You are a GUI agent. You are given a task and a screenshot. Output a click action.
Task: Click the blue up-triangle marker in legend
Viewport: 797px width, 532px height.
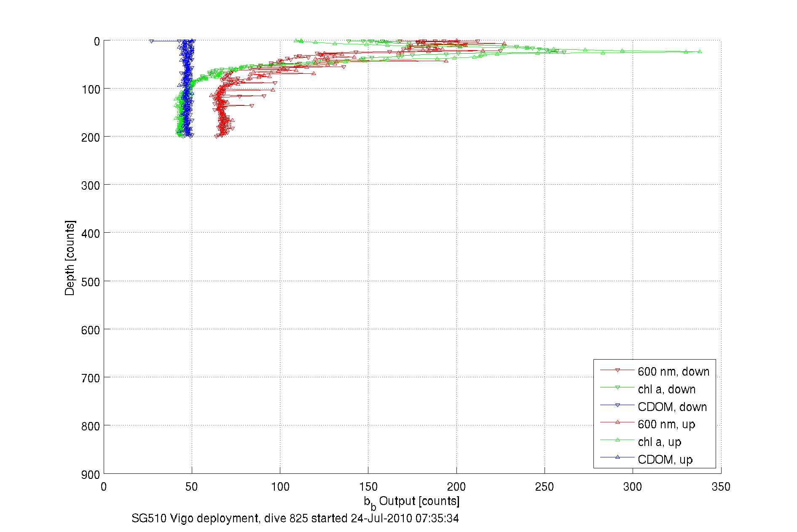[x=617, y=457]
